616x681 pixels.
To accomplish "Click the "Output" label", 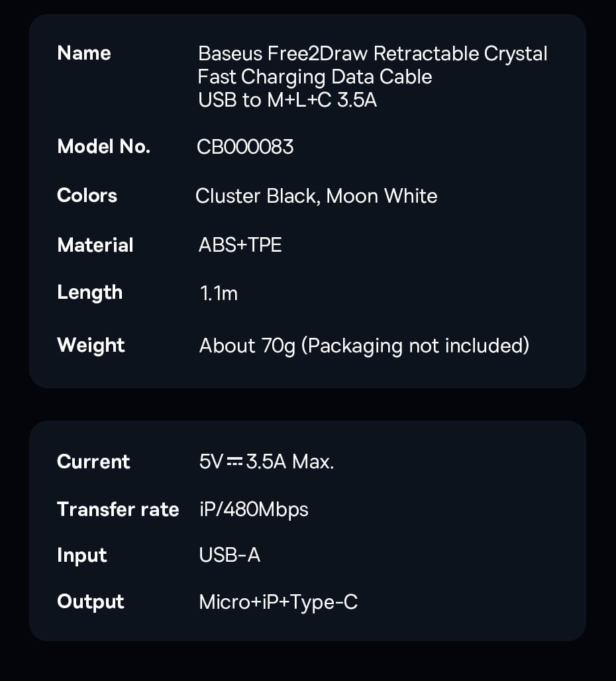I will click(x=91, y=602).
